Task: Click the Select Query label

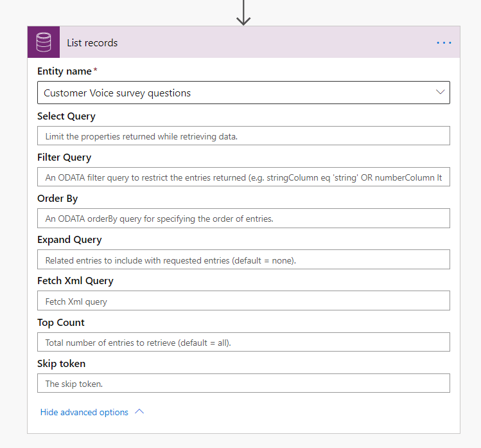Action: click(x=66, y=116)
